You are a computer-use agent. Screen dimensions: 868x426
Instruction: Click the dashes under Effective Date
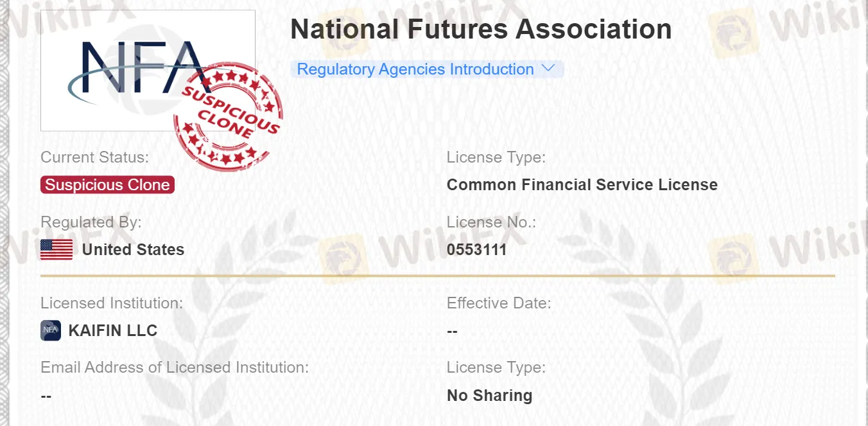pos(452,331)
